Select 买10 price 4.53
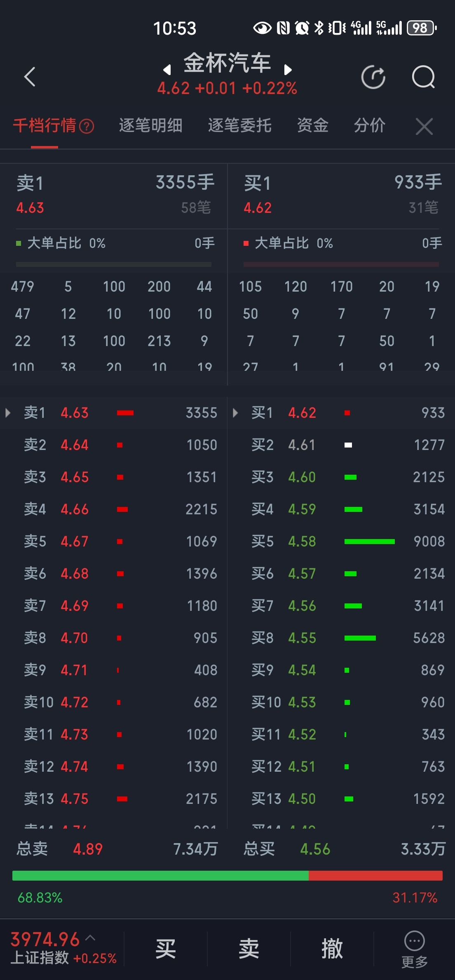 pyautogui.click(x=302, y=702)
